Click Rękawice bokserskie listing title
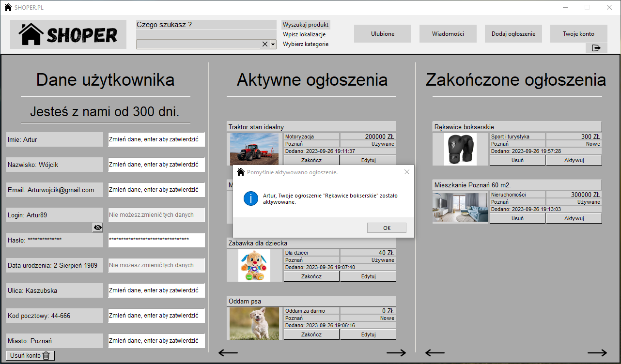Screen dimensions: 621x364 pos(517,127)
